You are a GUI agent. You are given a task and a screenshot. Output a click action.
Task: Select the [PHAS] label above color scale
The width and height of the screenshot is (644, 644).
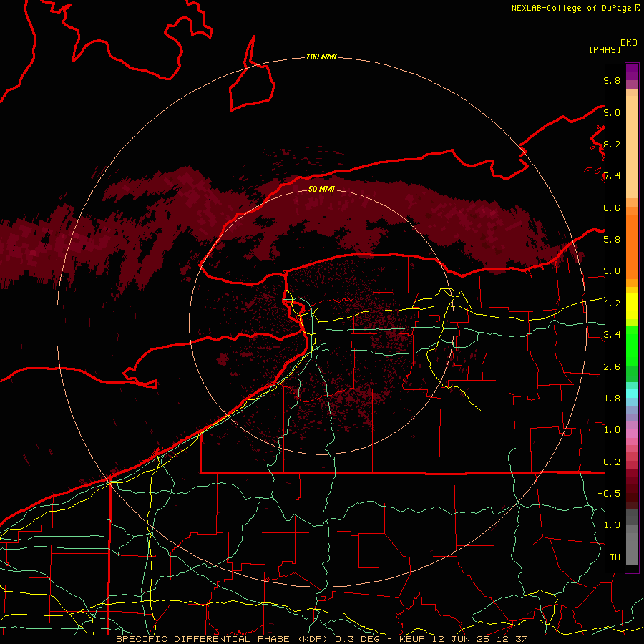pyautogui.click(x=605, y=49)
